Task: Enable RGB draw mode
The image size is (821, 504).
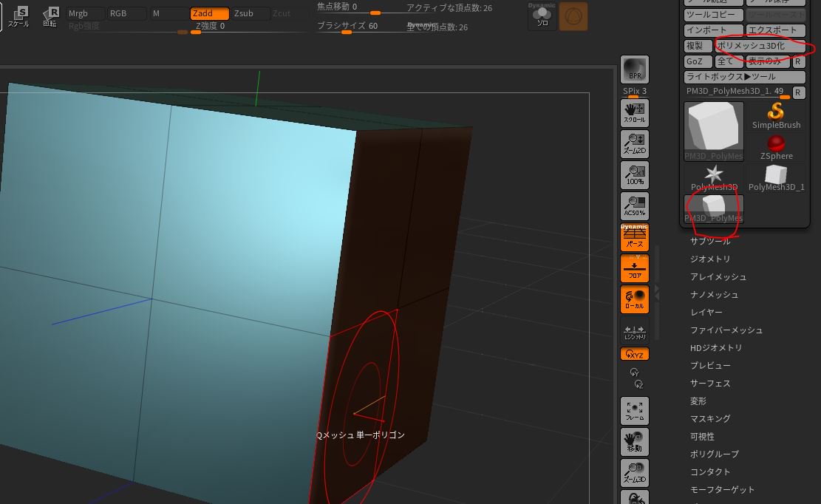Action: [126, 13]
